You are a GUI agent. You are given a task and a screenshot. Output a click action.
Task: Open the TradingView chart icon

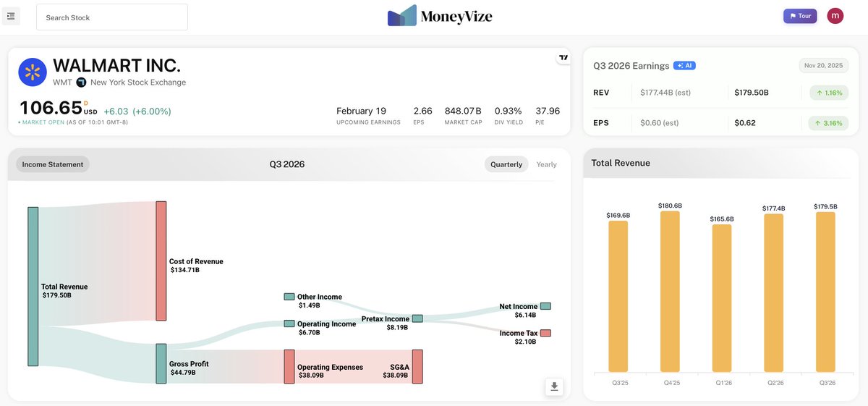563,57
